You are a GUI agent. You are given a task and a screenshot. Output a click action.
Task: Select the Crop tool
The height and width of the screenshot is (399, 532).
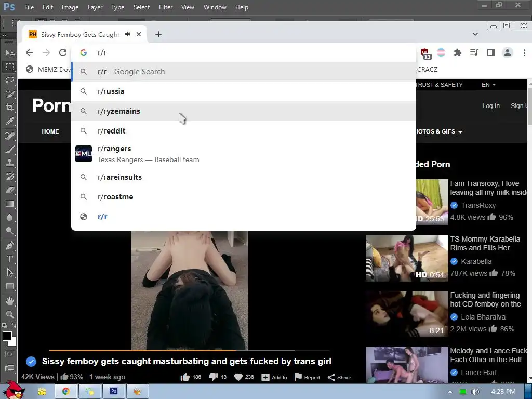pos(9,108)
